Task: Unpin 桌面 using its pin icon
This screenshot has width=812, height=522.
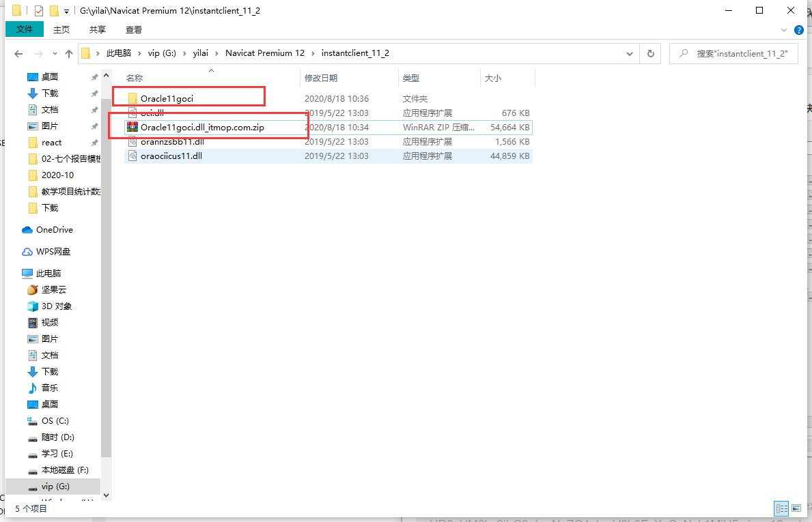Action: [x=94, y=77]
